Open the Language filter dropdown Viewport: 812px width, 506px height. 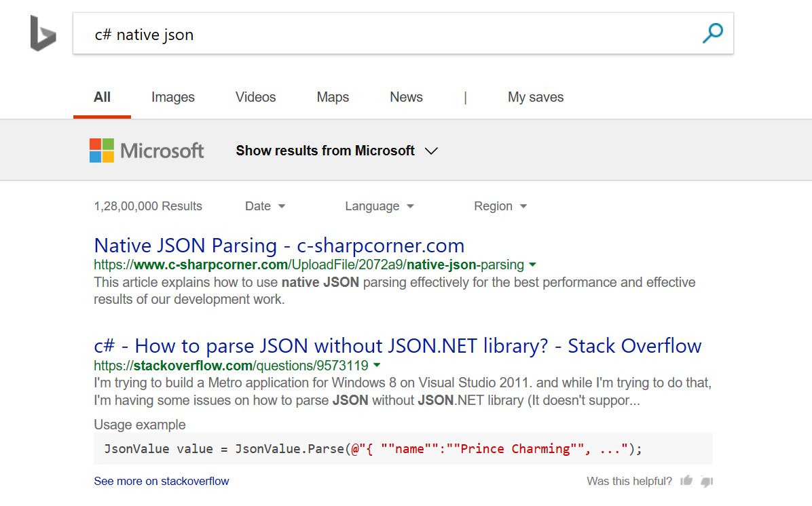tap(380, 206)
